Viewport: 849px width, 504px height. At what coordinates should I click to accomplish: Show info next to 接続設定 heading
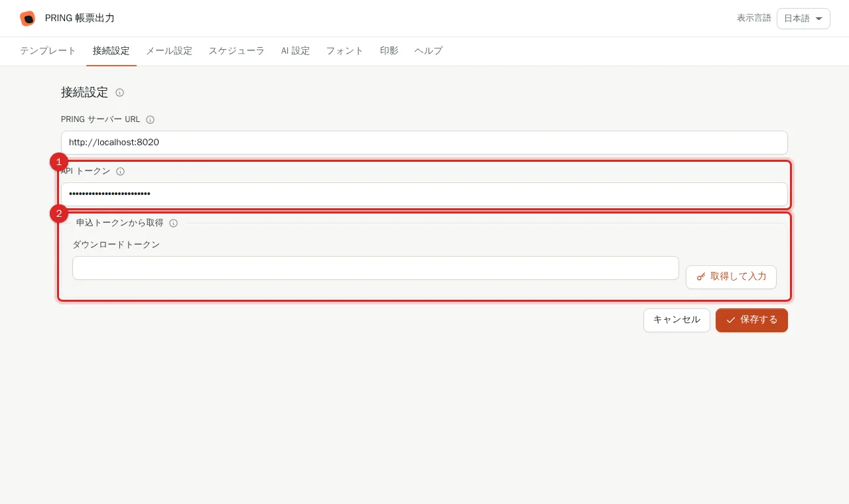pos(119,92)
